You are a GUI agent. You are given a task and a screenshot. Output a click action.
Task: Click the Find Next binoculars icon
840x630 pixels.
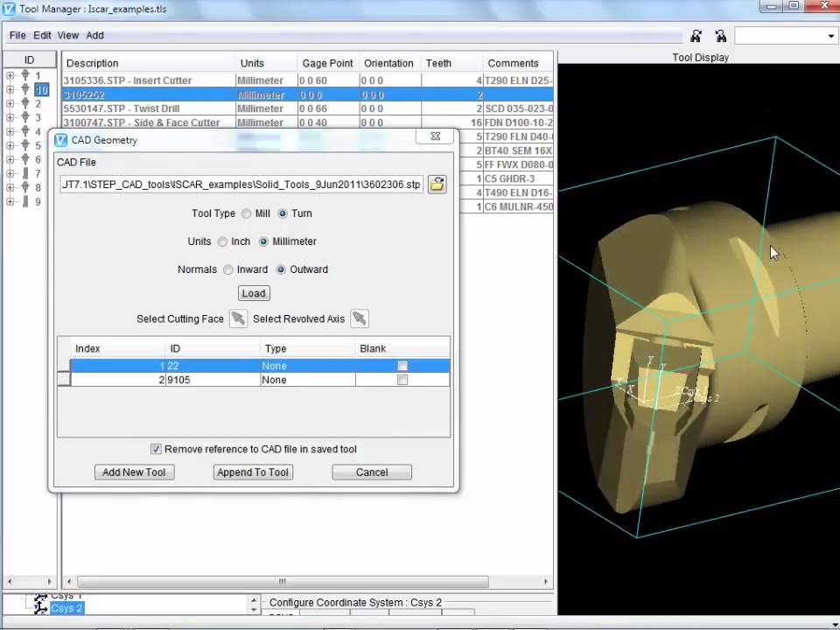pyautogui.click(x=721, y=36)
